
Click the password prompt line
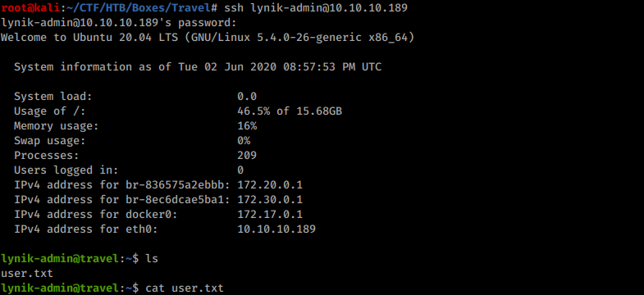[119, 23]
